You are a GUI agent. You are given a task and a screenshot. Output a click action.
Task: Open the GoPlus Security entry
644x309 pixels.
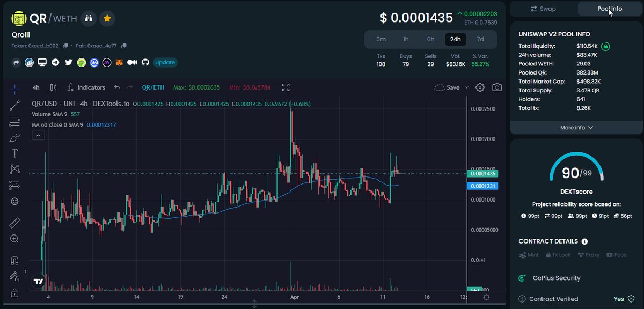pyautogui.click(x=550, y=278)
